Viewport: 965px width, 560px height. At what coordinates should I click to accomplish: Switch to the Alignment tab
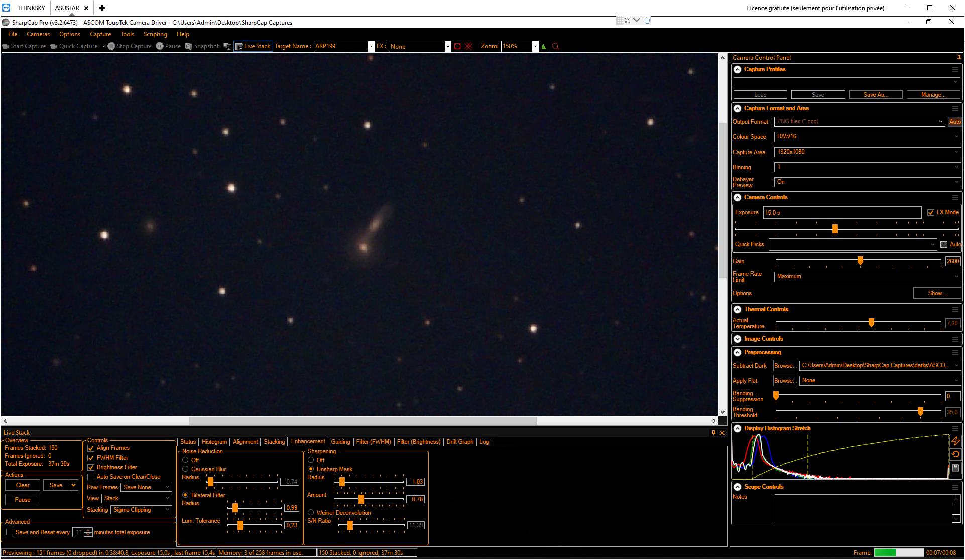[x=245, y=442]
